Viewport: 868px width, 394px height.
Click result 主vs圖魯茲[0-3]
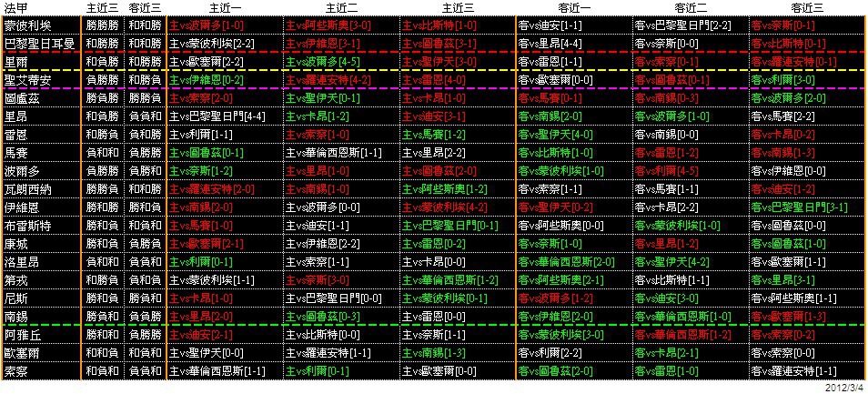[323, 318]
